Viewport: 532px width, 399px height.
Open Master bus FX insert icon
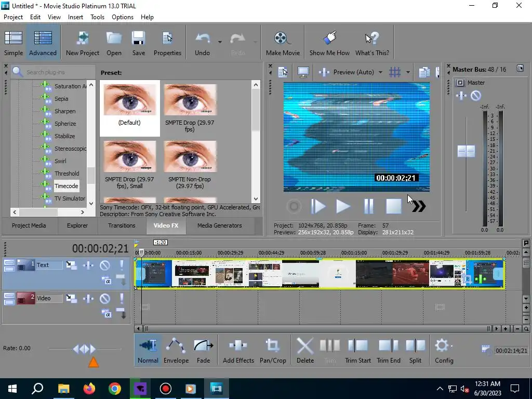pos(461,96)
